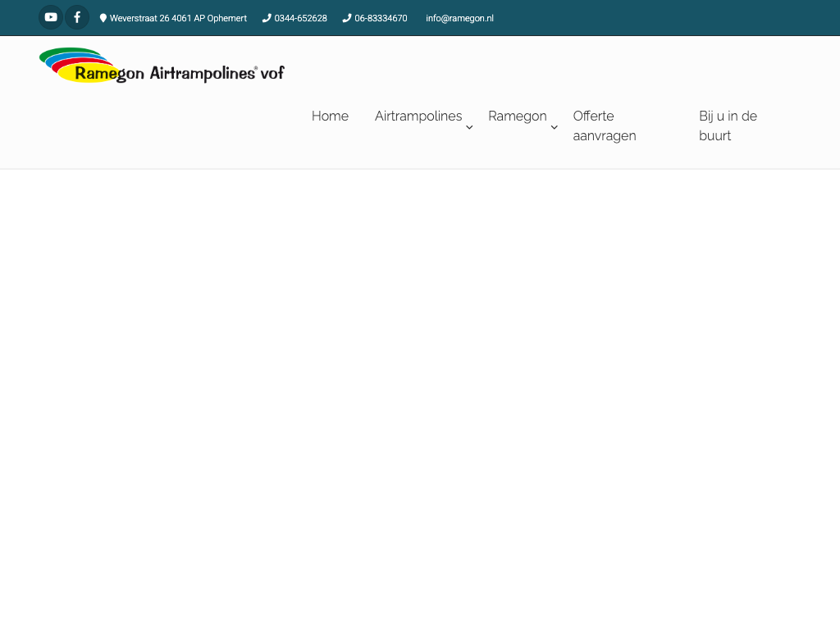The width and height of the screenshot is (840, 630).
Task: Click the Facebook icon in top bar
Action: click(x=77, y=17)
